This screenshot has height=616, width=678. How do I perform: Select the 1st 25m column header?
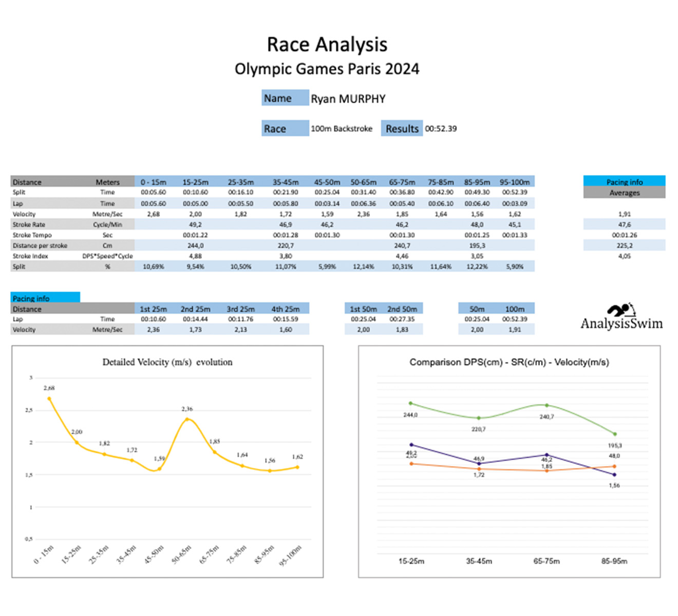154,309
